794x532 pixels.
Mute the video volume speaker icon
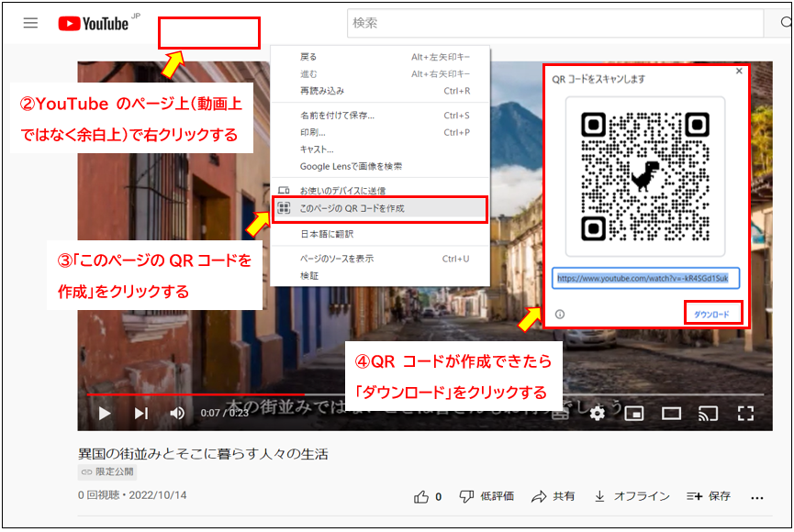(177, 413)
